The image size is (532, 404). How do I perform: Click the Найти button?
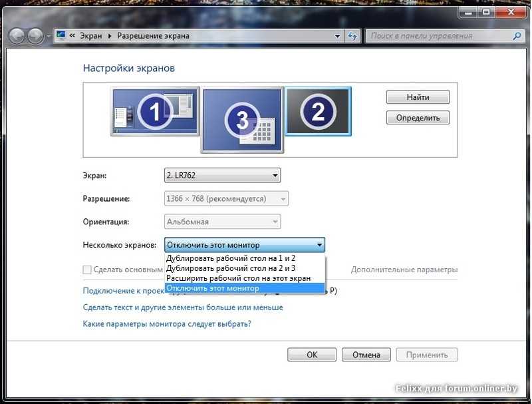tap(418, 97)
